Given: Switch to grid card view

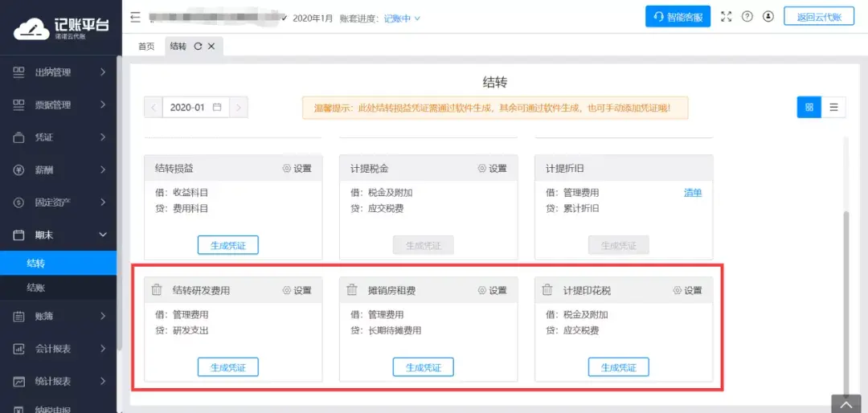Looking at the screenshot, I should pos(809,108).
